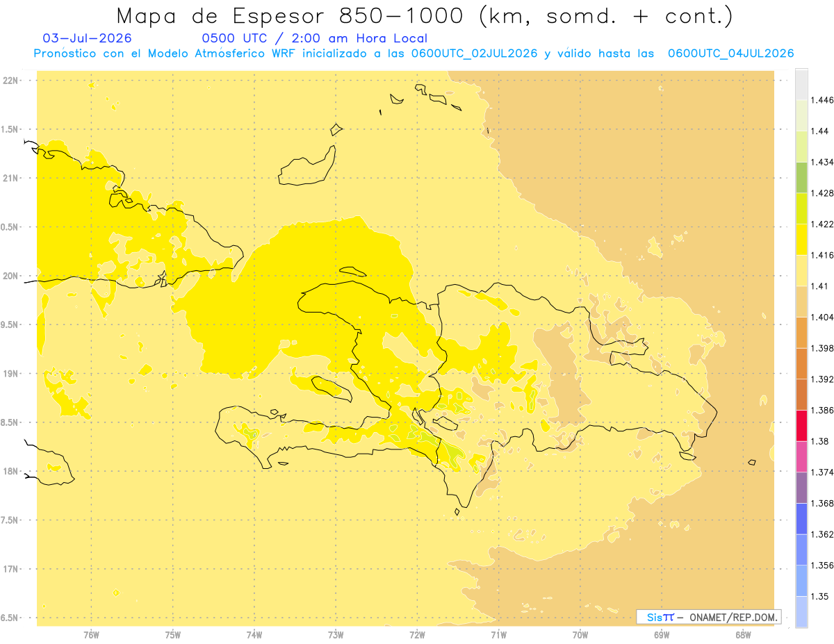Click the orange swatch between 1.398 and 1.404
The height and width of the screenshot is (644, 834).
(801, 332)
